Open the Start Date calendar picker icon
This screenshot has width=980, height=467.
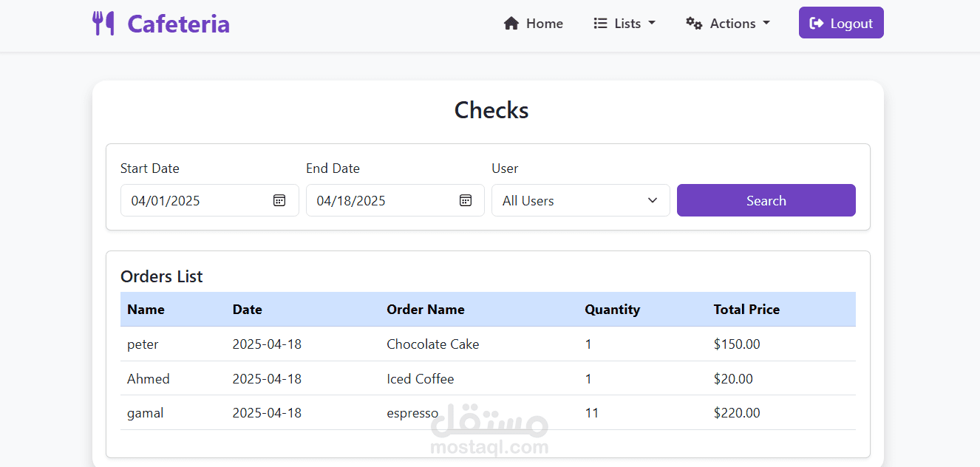coord(279,200)
